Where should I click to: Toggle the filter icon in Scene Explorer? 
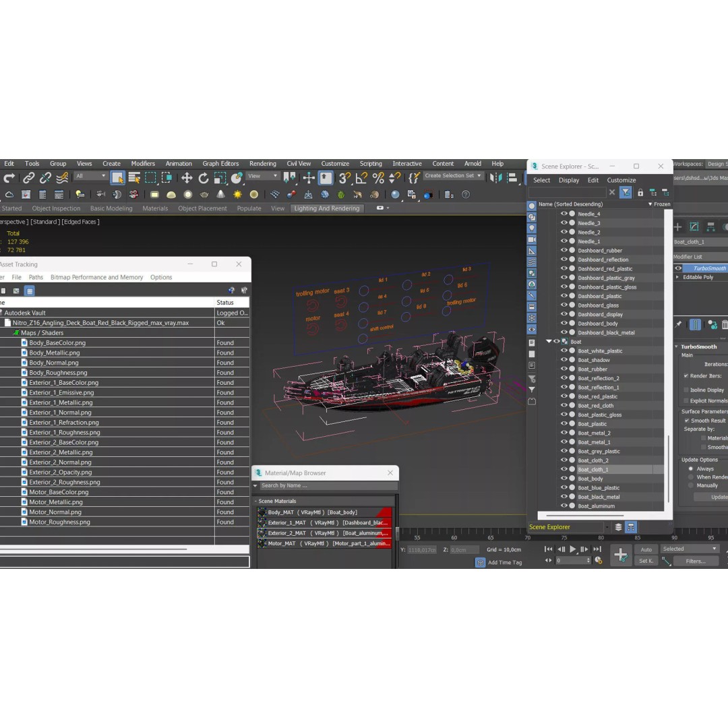(x=626, y=192)
